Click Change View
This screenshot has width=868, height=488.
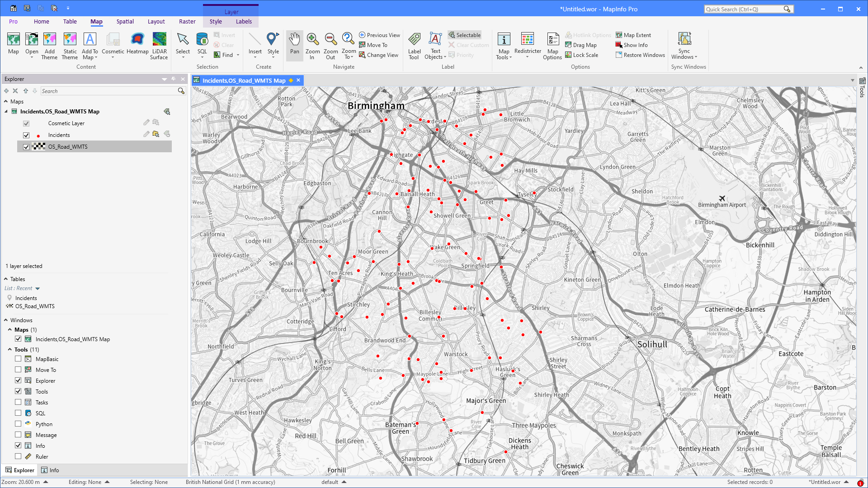tap(379, 55)
